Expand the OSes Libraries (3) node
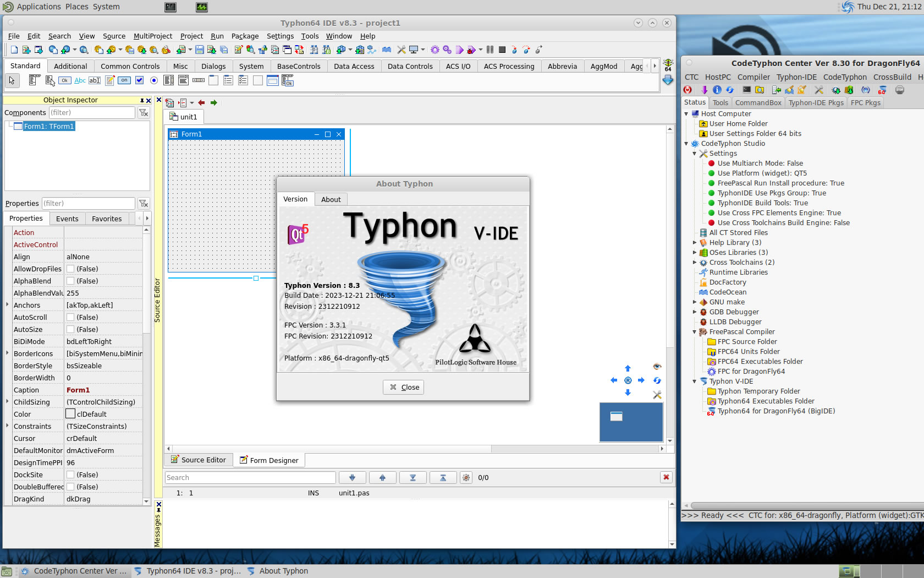 pos(695,253)
